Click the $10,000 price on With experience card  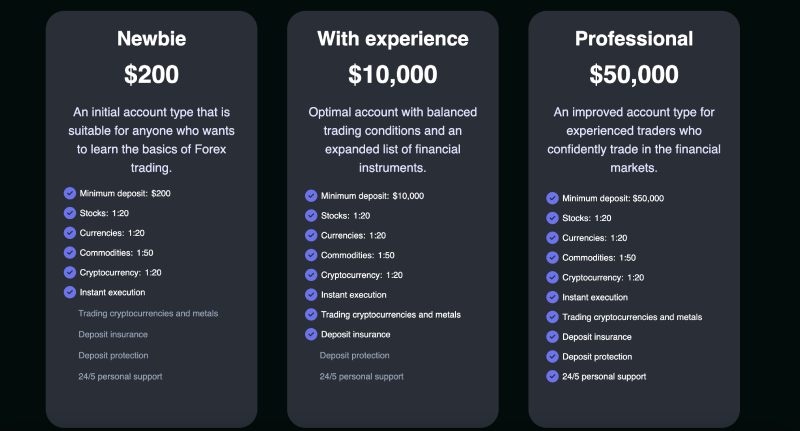click(392, 74)
